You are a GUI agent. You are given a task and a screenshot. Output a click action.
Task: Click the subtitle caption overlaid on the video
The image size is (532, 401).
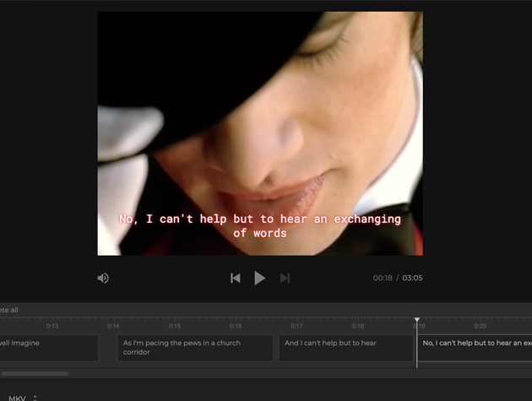(x=260, y=225)
